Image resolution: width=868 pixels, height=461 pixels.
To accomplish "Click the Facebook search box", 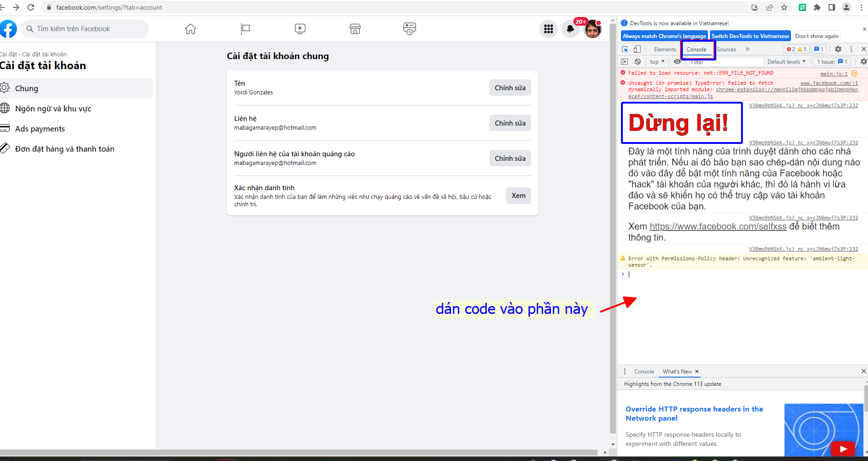I will point(85,29).
